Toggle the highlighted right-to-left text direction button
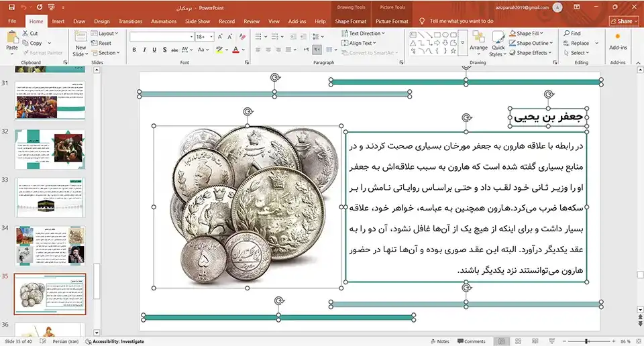The height and width of the screenshot is (346, 644). 317,50
